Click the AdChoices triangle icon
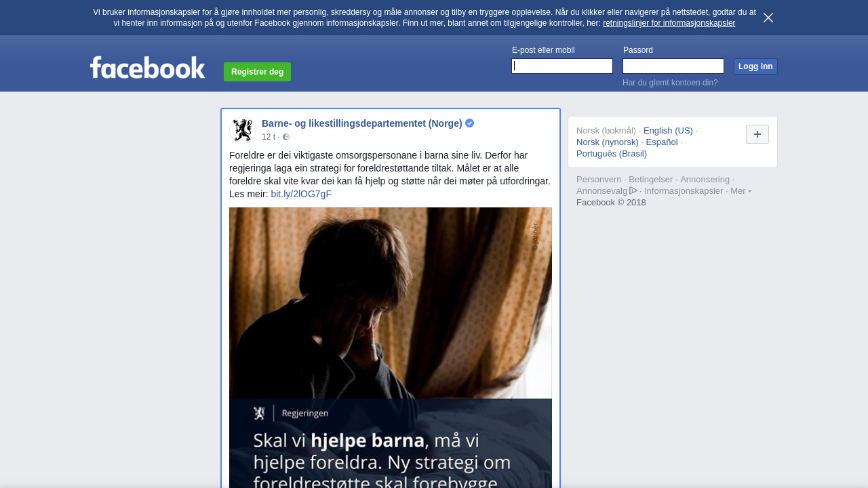This screenshot has height=488, width=868. tap(633, 190)
